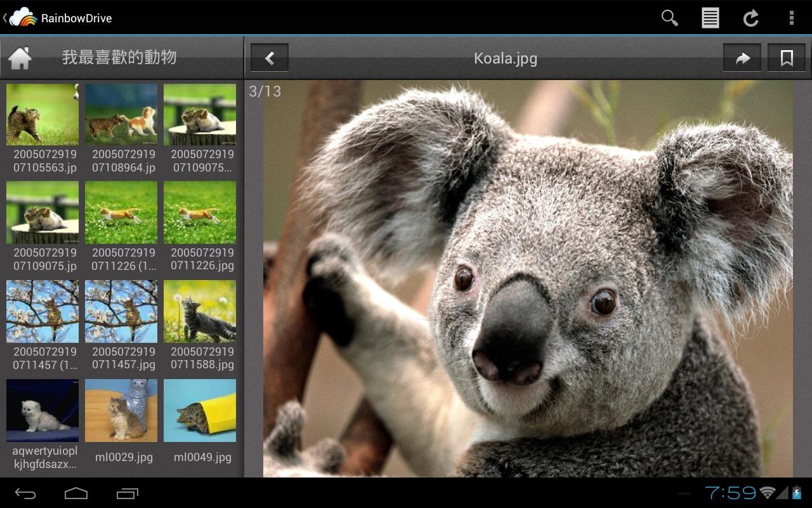This screenshot has height=508, width=812.
Task: Tap the Android home navigation button
Action: (x=76, y=493)
